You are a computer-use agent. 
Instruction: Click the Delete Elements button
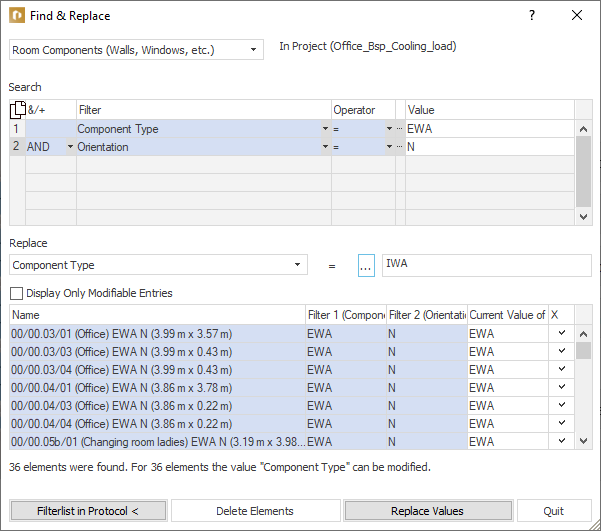pos(255,511)
